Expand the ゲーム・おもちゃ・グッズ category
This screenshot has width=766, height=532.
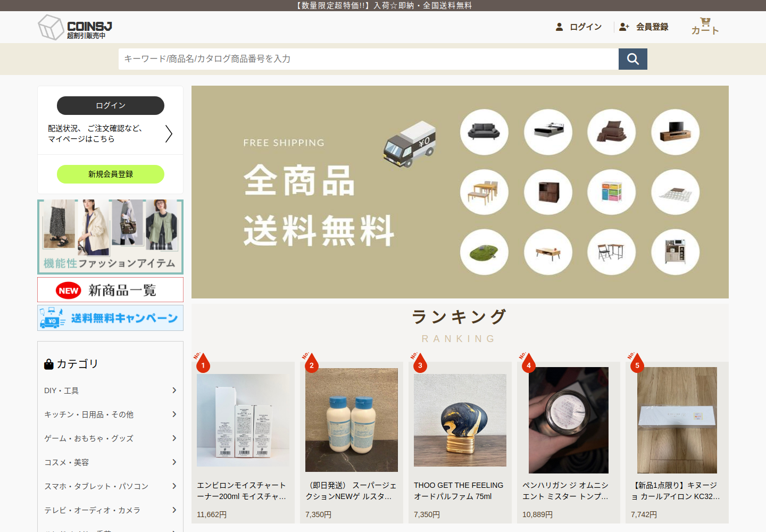click(111, 438)
